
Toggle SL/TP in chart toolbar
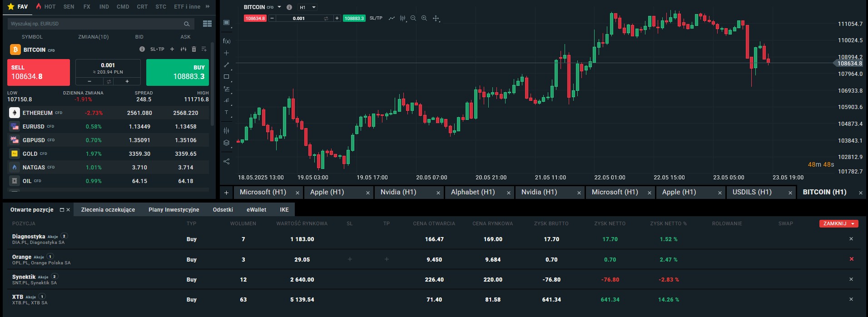click(376, 19)
